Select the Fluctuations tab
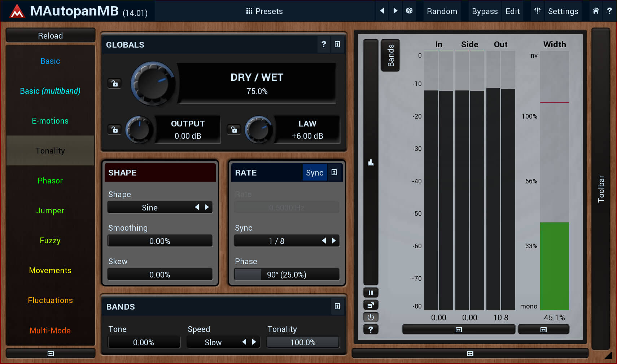The height and width of the screenshot is (364, 617). [x=50, y=300]
